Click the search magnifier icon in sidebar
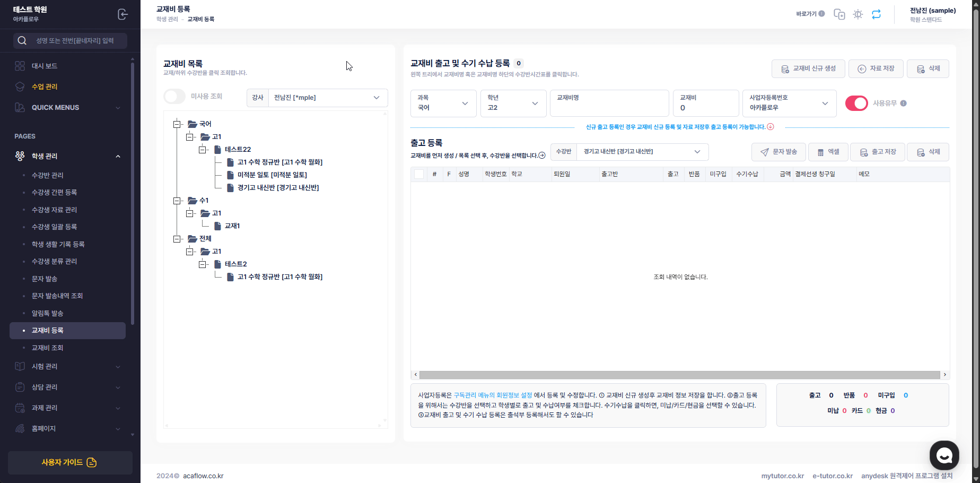Image resolution: width=980 pixels, height=483 pixels. 22,41
